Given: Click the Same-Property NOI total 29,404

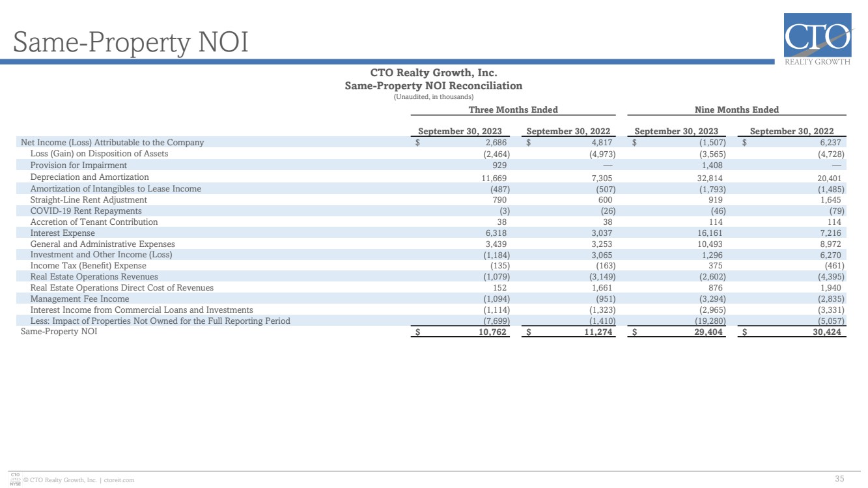Looking at the screenshot, I should click(708, 332).
